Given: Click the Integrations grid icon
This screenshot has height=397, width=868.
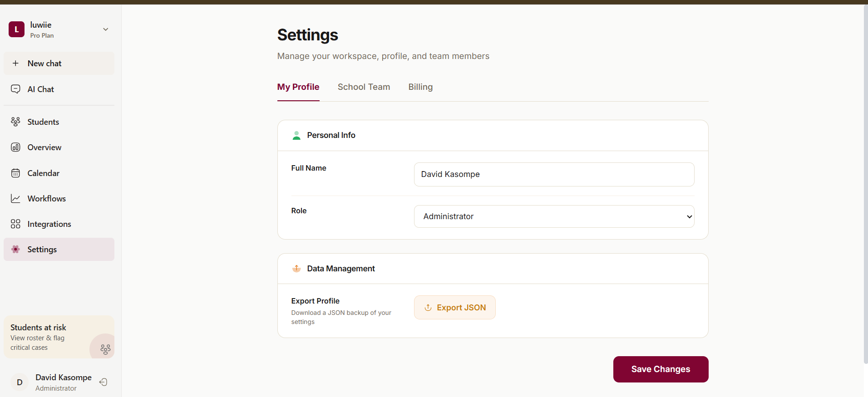Looking at the screenshot, I should (x=15, y=224).
